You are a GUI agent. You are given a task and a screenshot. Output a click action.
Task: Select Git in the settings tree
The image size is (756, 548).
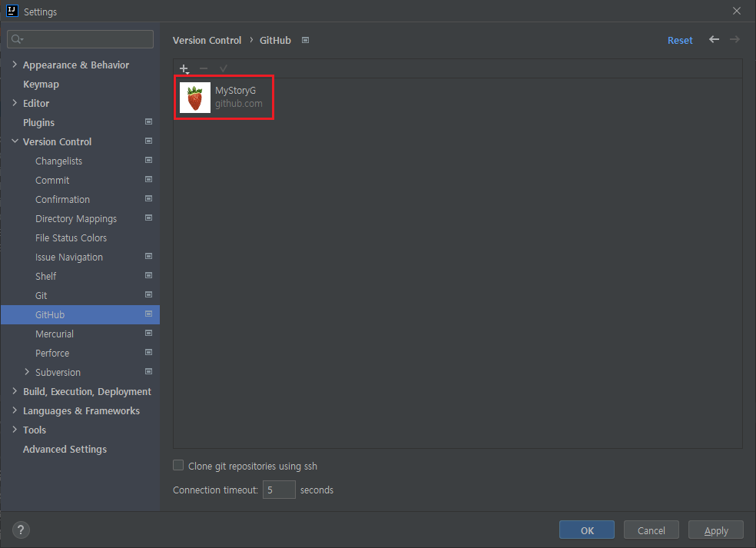[x=41, y=295]
